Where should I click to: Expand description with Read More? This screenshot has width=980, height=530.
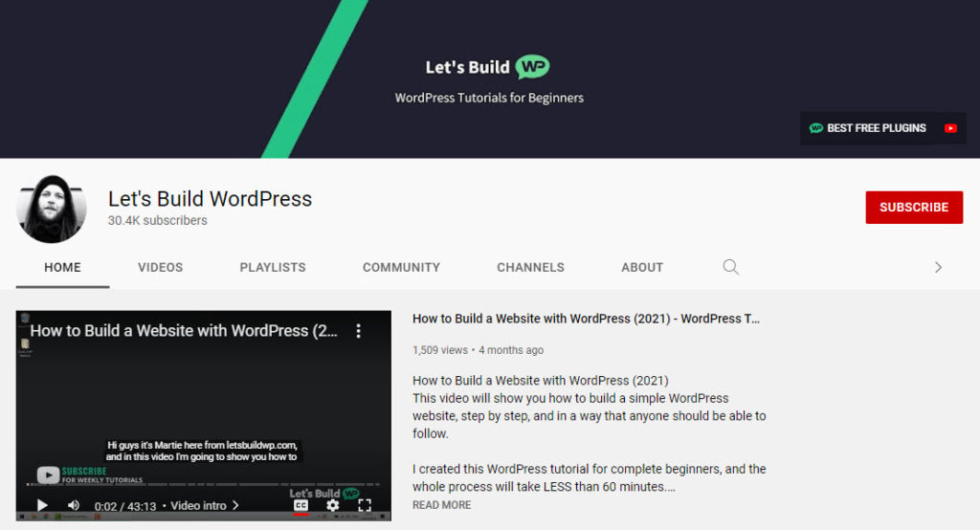click(441, 504)
